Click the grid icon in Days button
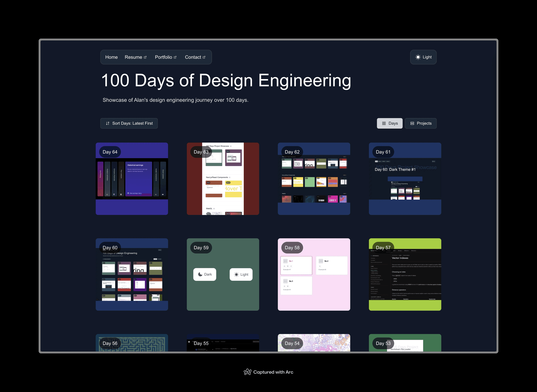537x392 pixels. point(384,123)
